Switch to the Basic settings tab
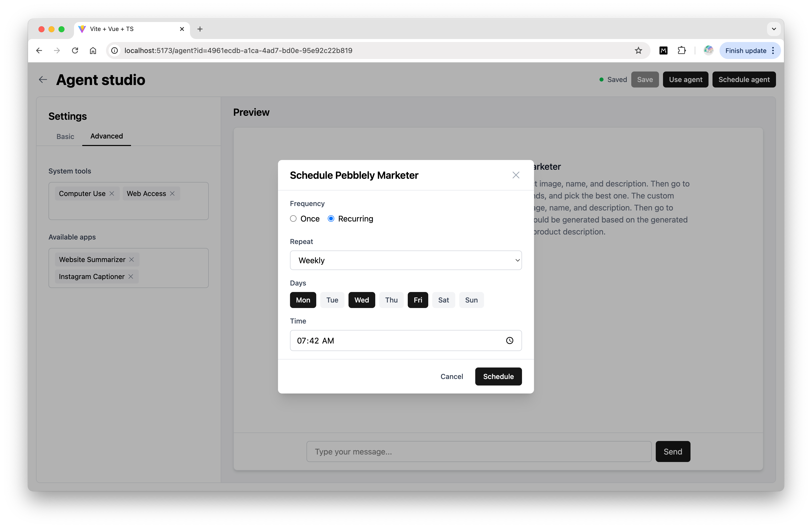 [65, 136]
